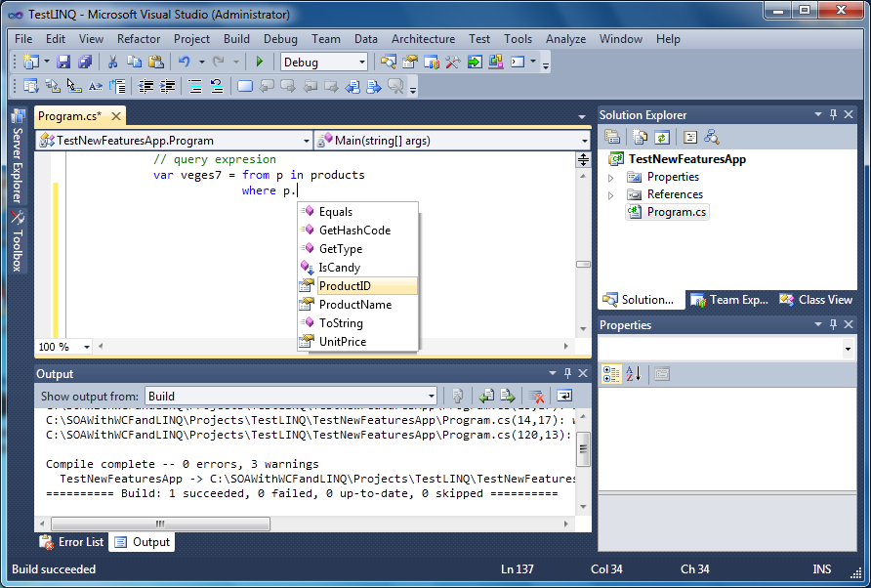The width and height of the screenshot is (871, 588).
Task: Click View Class Diagram in Solution Explorer
Action: click(x=712, y=137)
